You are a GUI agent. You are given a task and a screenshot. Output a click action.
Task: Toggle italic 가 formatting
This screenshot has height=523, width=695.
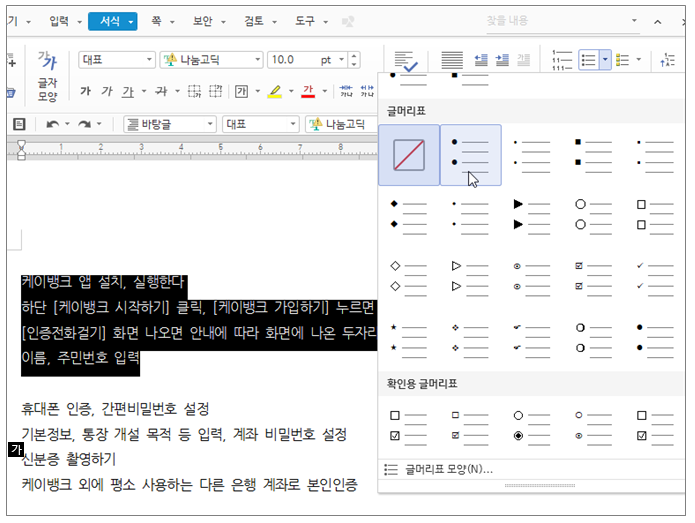click(107, 91)
